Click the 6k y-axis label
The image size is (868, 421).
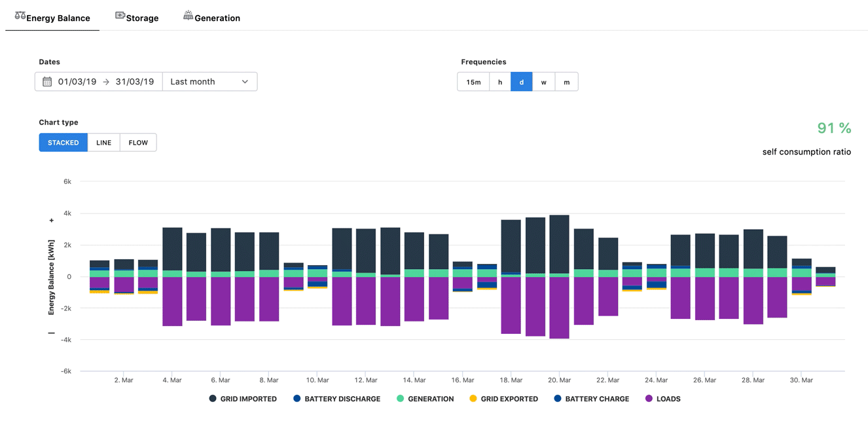pyautogui.click(x=67, y=181)
